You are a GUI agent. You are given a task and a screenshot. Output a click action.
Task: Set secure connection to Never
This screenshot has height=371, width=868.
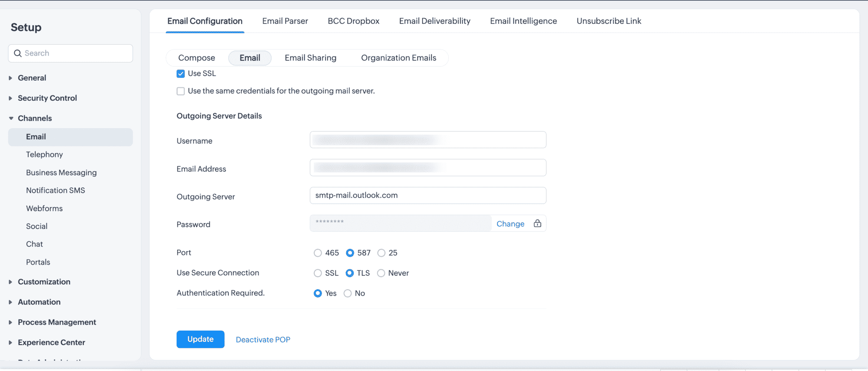click(x=381, y=273)
